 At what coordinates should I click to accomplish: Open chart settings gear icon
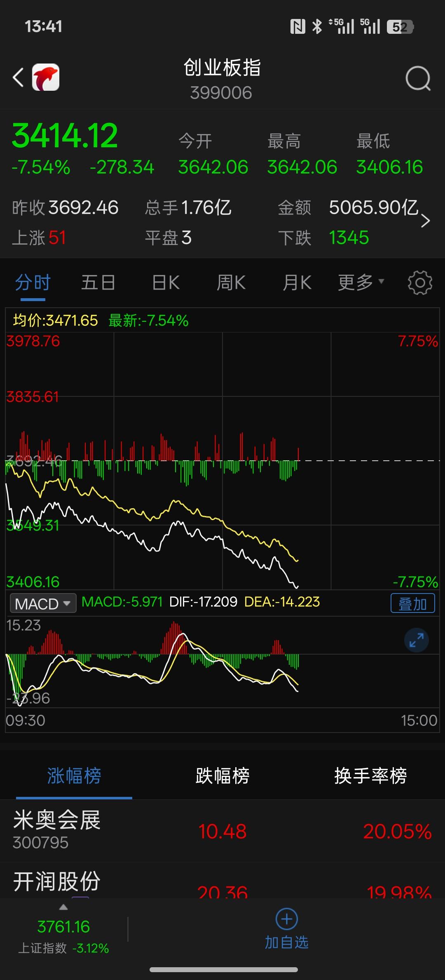click(x=420, y=283)
